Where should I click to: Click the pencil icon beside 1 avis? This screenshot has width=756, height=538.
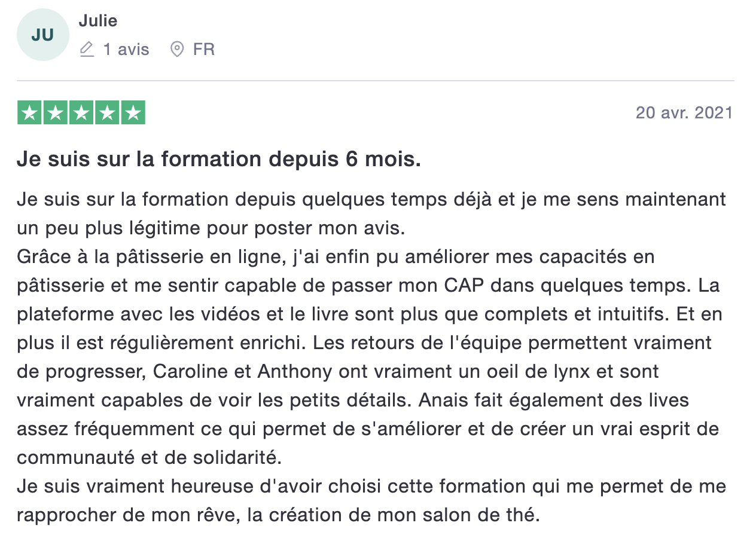(x=87, y=49)
